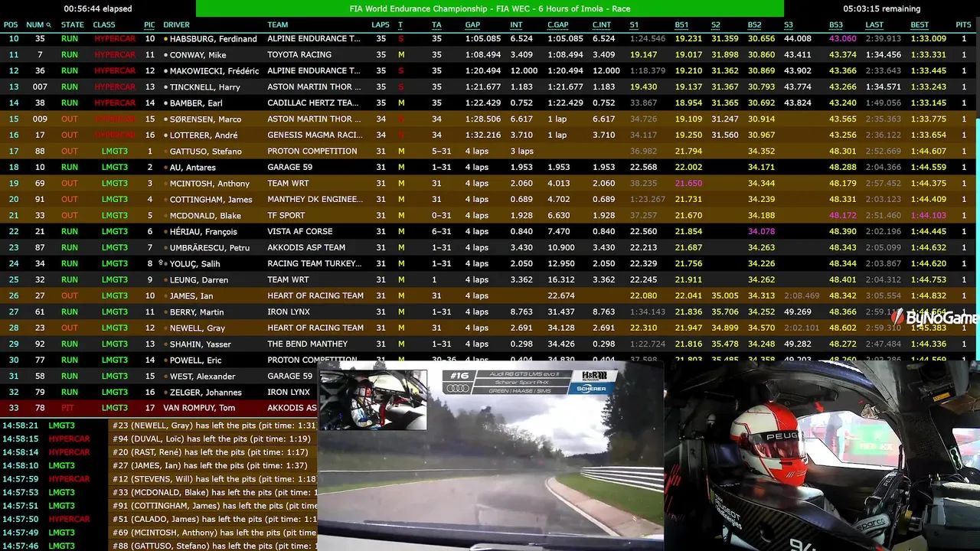
Task: Click team GARAGE 59 in AU, Antares row
Action: point(289,168)
